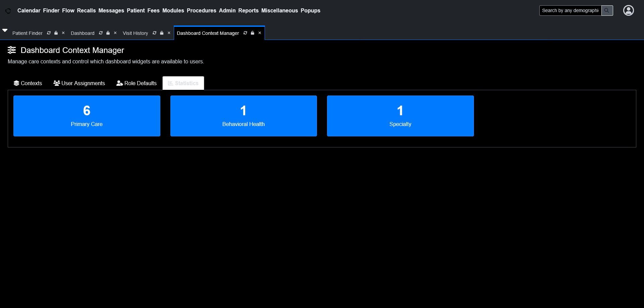Toggle the lock on Patient Finder tab

coord(56,33)
